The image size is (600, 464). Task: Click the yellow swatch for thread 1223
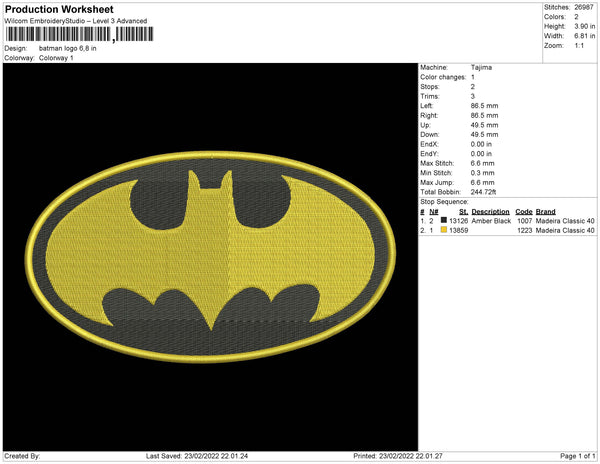444,230
